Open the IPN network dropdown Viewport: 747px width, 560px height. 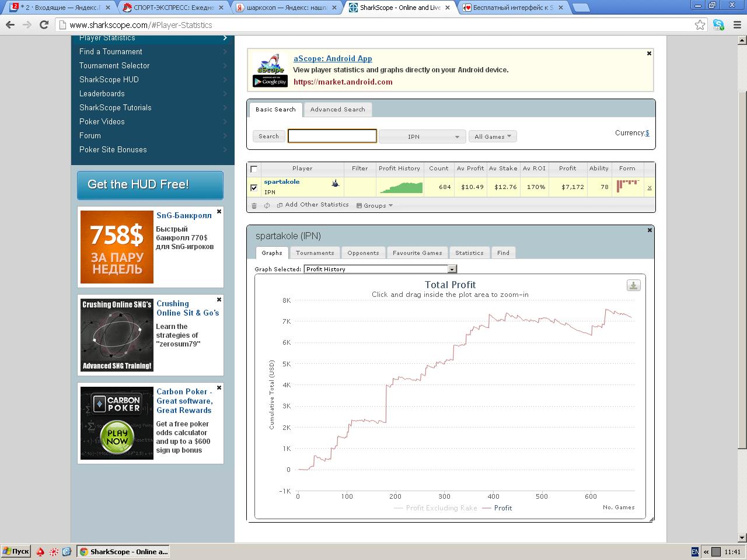(x=422, y=136)
